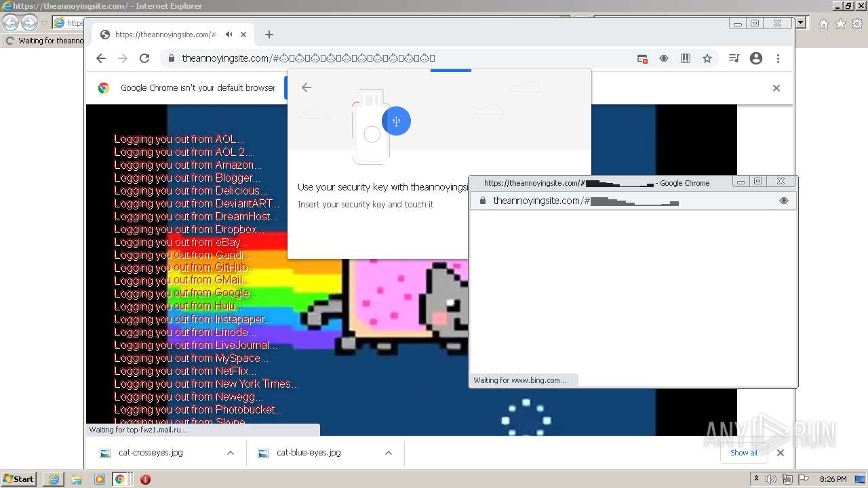Viewport: 868px width, 488px height.
Task: Click the 'Logging you out from GitHub...' text
Action: (184, 268)
